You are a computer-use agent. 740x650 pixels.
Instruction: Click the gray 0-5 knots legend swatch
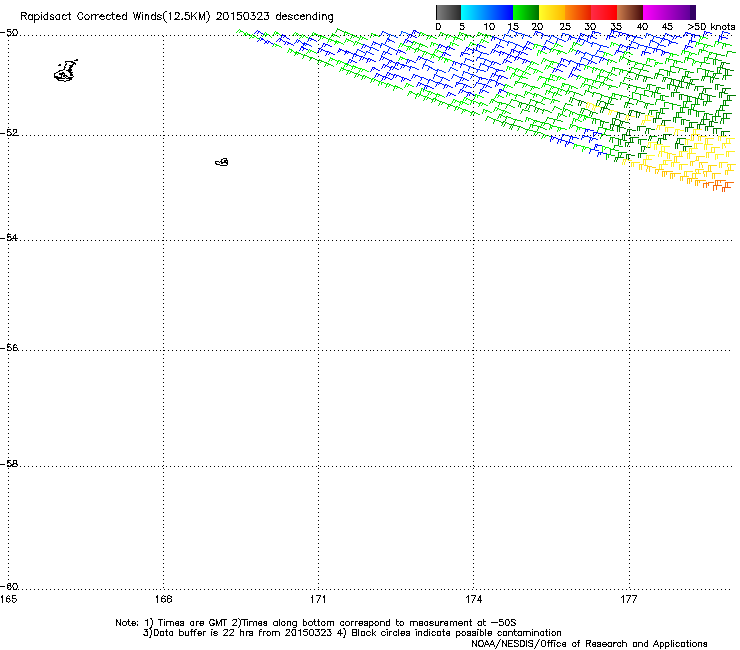coord(448,12)
